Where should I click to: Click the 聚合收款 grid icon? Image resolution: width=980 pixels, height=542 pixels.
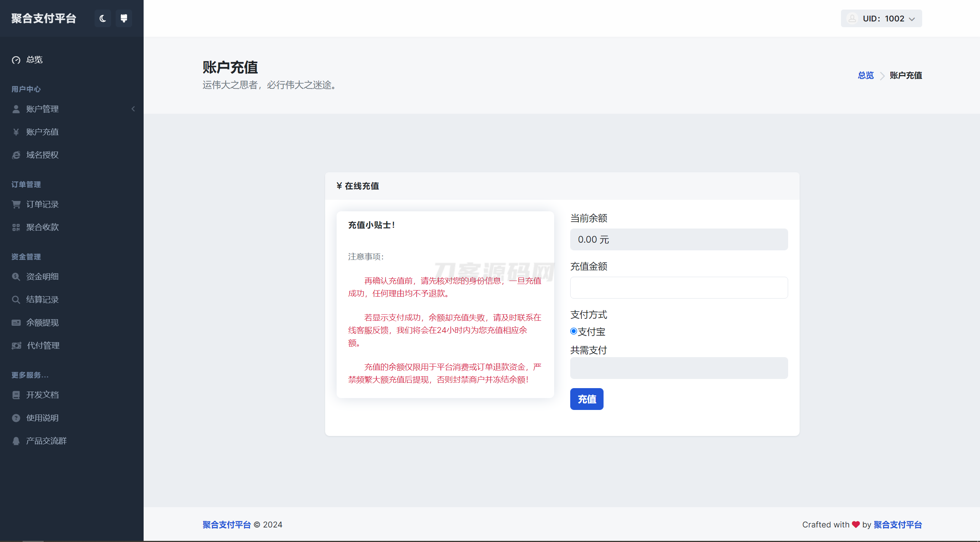click(x=16, y=227)
